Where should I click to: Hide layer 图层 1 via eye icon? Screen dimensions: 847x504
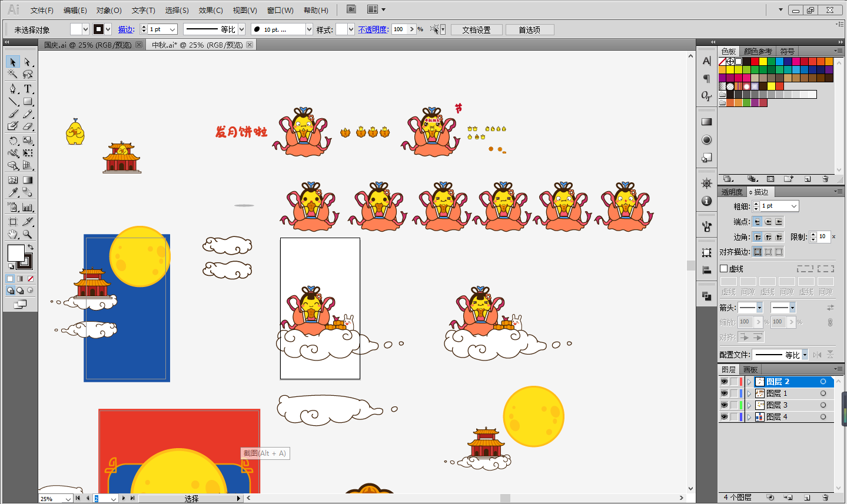coord(724,393)
